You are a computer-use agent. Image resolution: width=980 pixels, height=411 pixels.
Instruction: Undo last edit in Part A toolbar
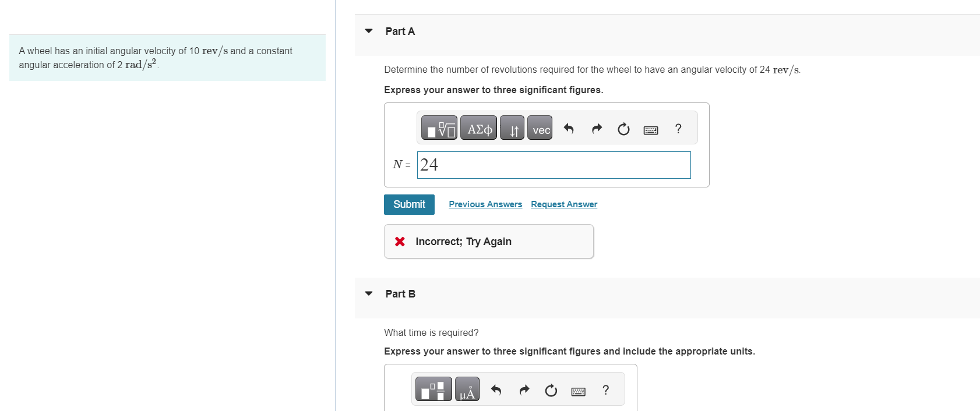pos(569,129)
